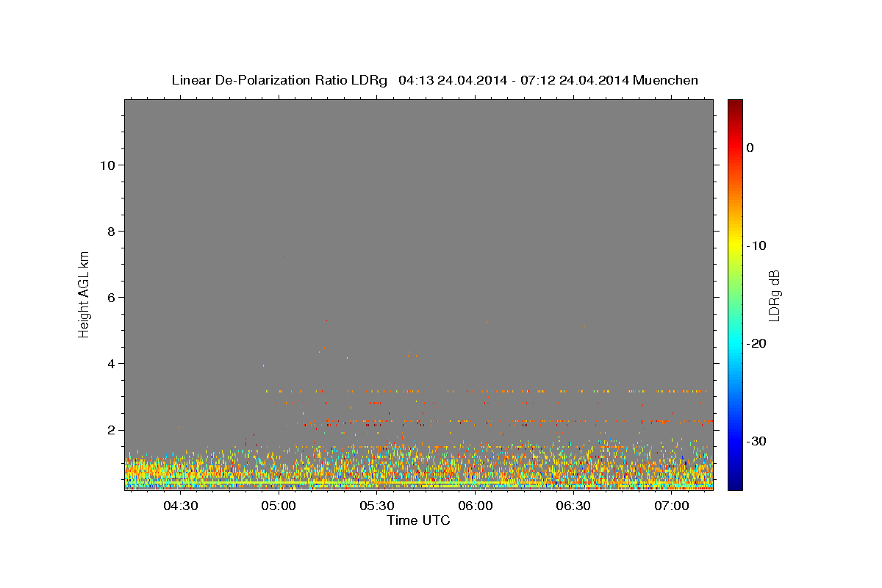Click the 05:30 time tick label

[377, 506]
